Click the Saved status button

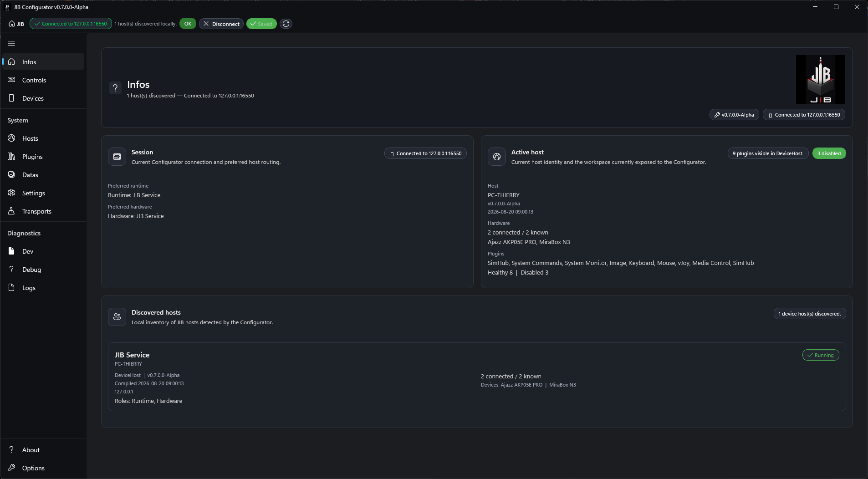tap(261, 24)
